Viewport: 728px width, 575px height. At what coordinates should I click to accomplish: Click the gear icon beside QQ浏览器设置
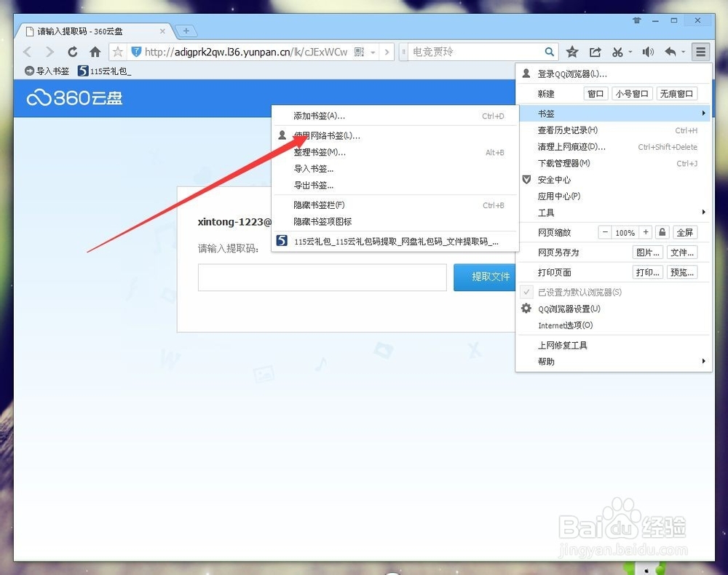click(x=526, y=309)
